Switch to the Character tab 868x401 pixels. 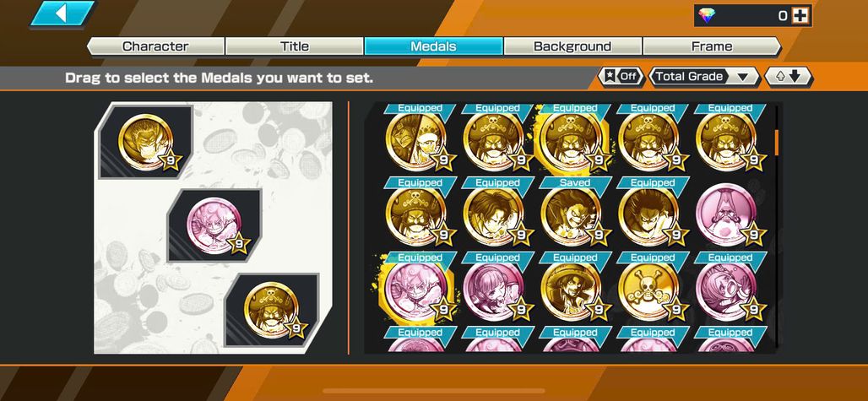(155, 46)
